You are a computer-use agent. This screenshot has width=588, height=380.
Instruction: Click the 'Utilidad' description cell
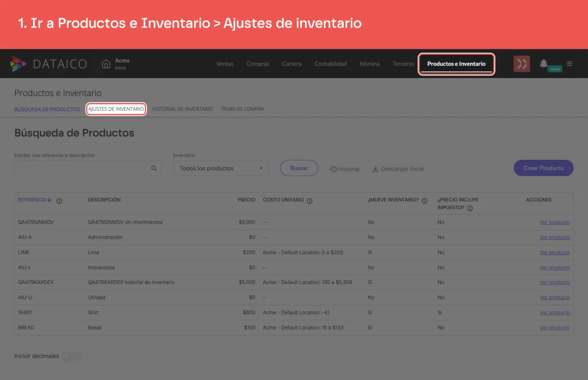point(96,297)
